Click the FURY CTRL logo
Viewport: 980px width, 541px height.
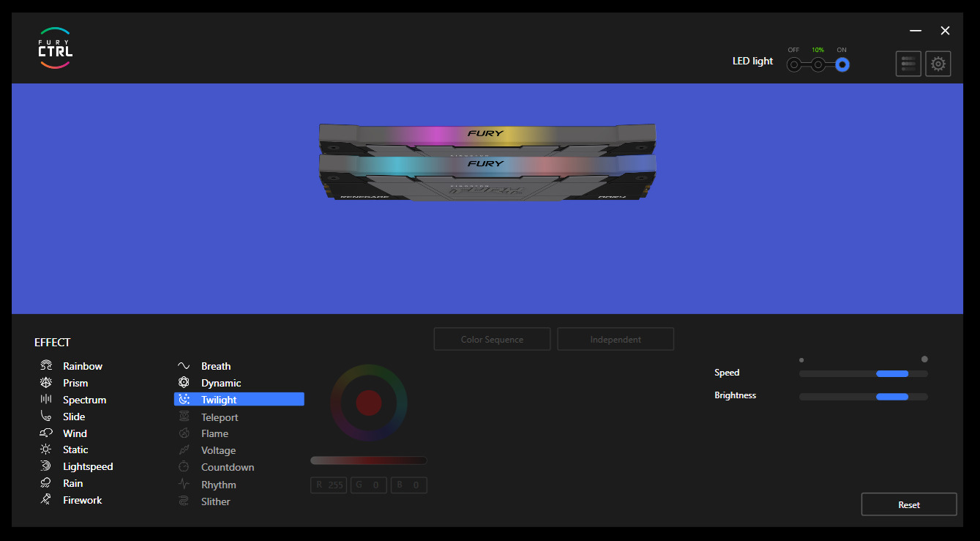click(x=56, y=48)
